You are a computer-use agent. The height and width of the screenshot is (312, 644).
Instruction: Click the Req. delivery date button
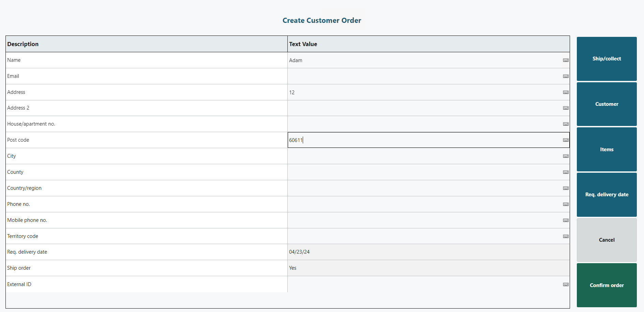tap(606, 195)
